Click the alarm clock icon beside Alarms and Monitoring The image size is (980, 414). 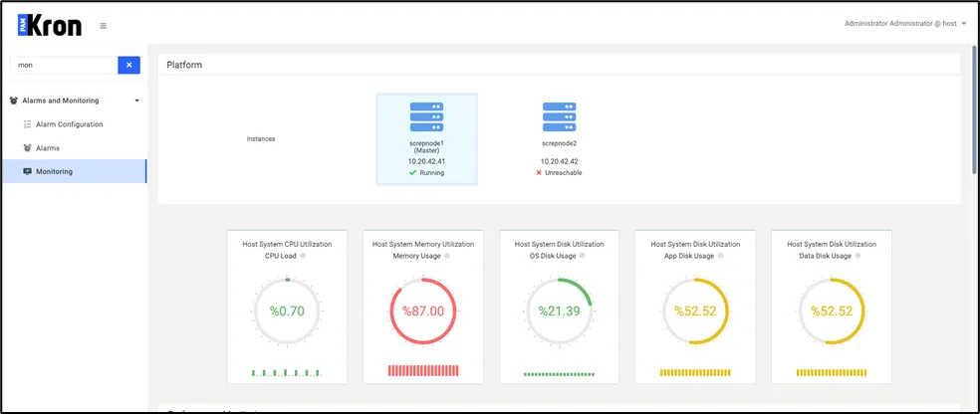pos(14,101)
